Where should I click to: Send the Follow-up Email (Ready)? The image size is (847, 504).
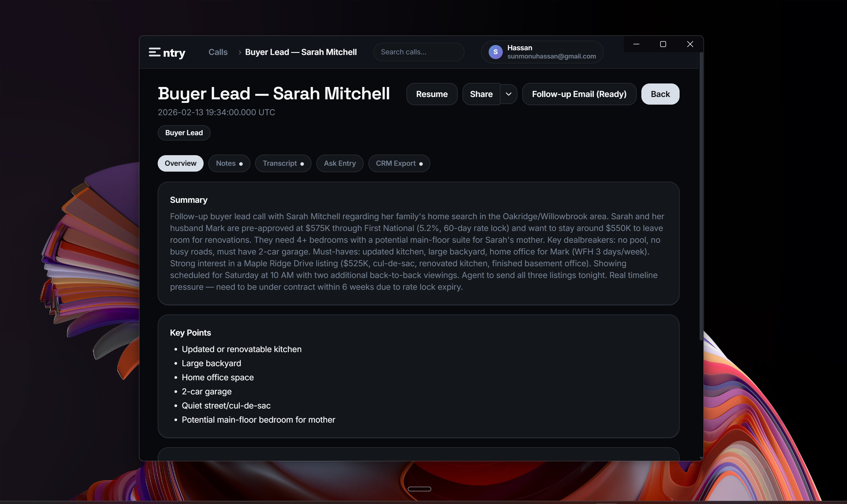pos(579,94)
